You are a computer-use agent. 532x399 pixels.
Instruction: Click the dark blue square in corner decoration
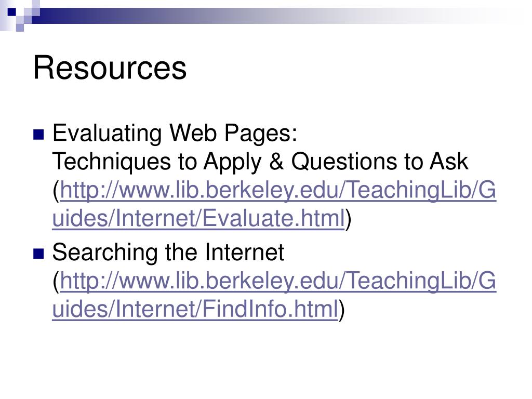click(x=11, y=12)
